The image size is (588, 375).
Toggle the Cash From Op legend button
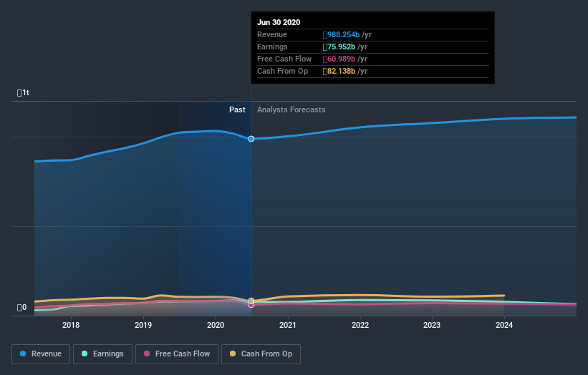coord(261,354)
